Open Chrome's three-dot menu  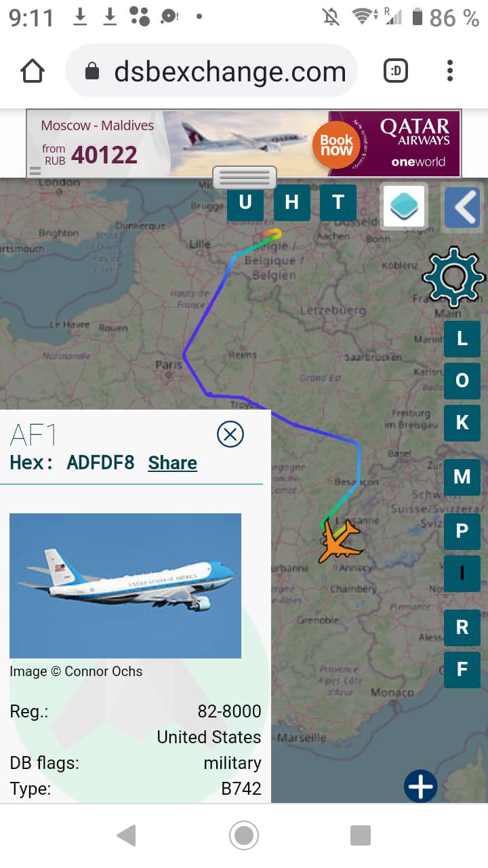(450, 71)
